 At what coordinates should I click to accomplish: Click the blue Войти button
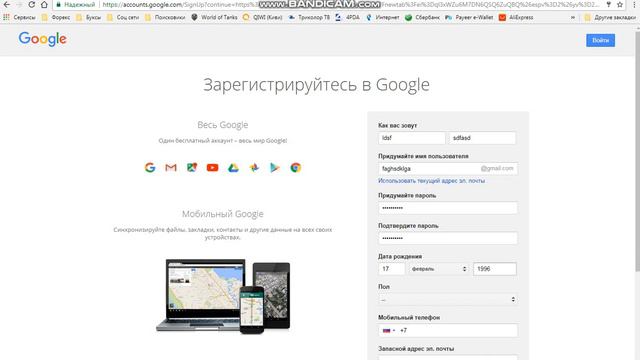pos(600,40)
